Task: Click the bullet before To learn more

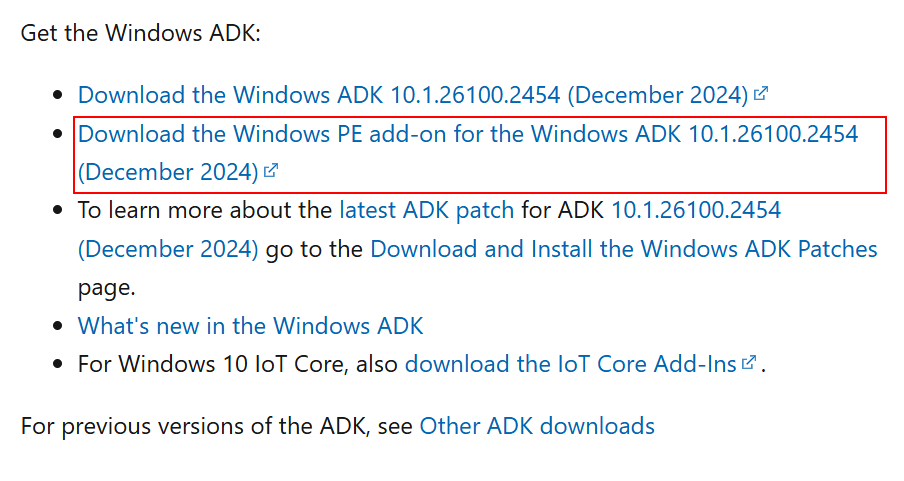Action: (x=58, y=212)
